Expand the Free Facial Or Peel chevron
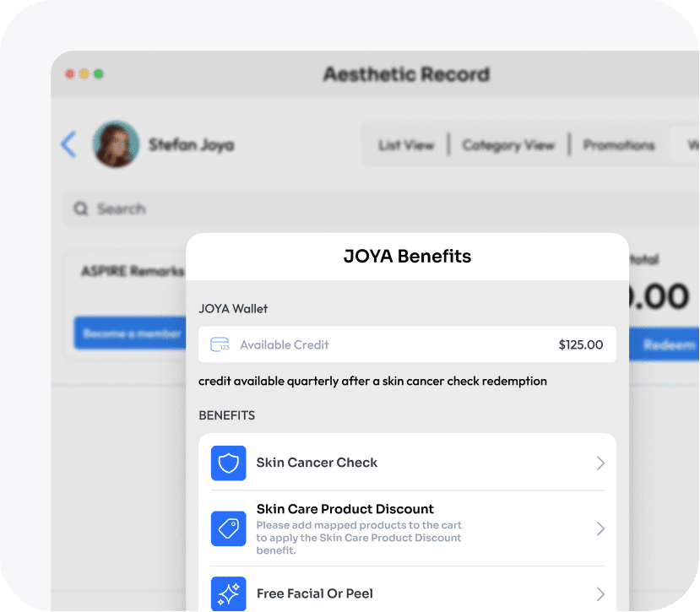This screenshot has height=612, width=700. click(x=600, y=593)
